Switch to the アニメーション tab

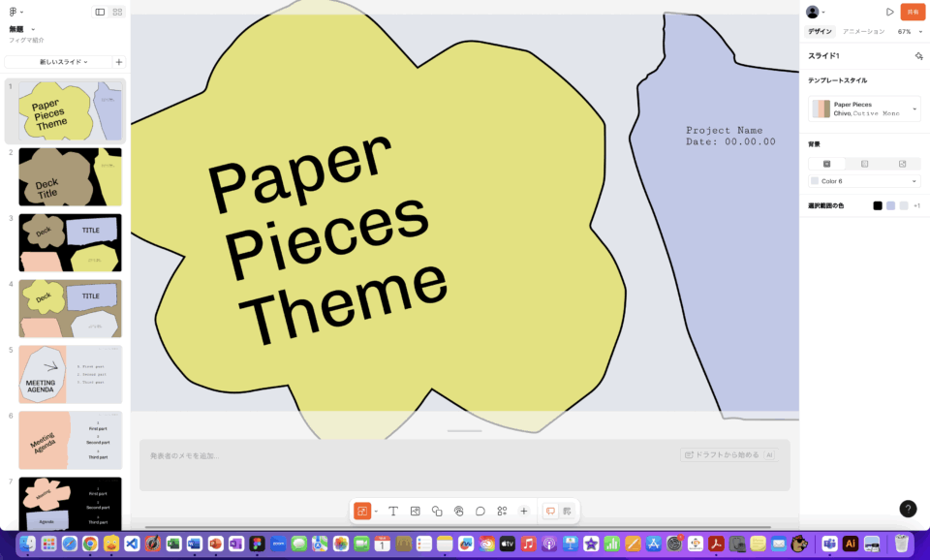click(x=862, y=32)
